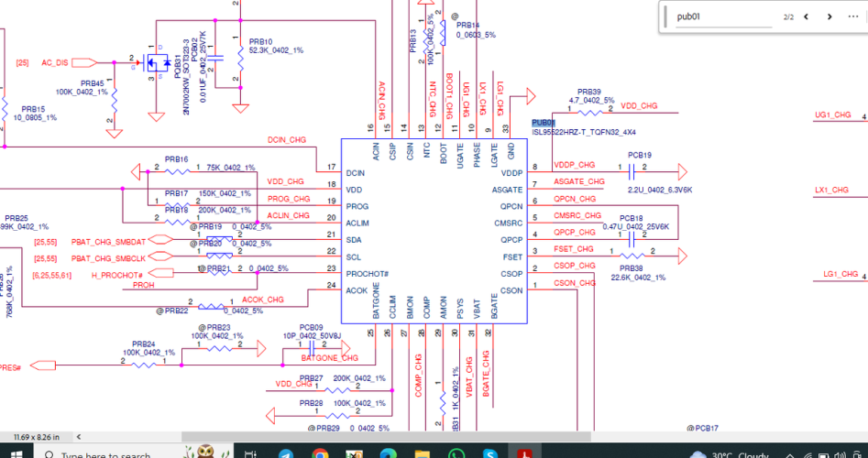This screenshot has height=458, width=868.
Task: Click the CSOP_CHG net label
Action: [x=575, y=266]
